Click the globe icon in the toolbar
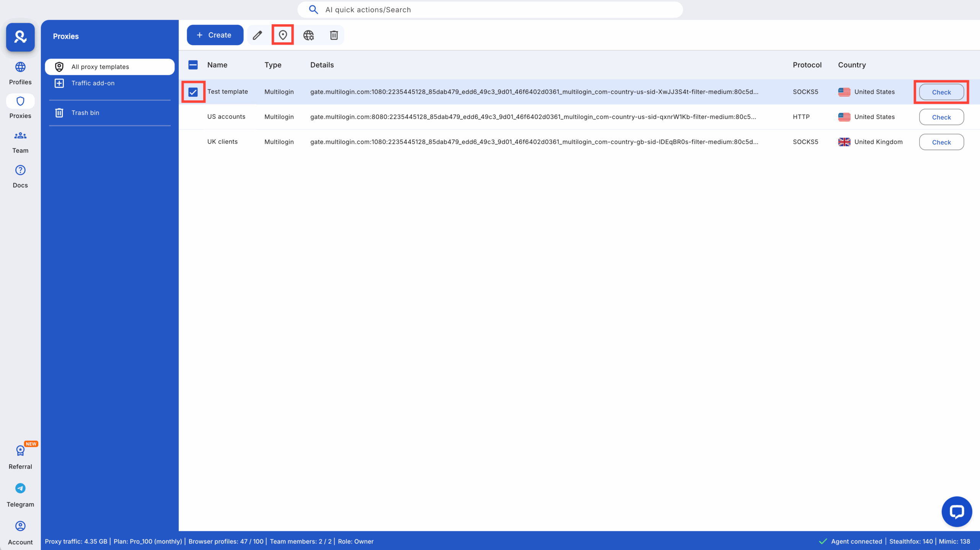The height and width of the screenshot is (550, 980). [x=309, y=35]
